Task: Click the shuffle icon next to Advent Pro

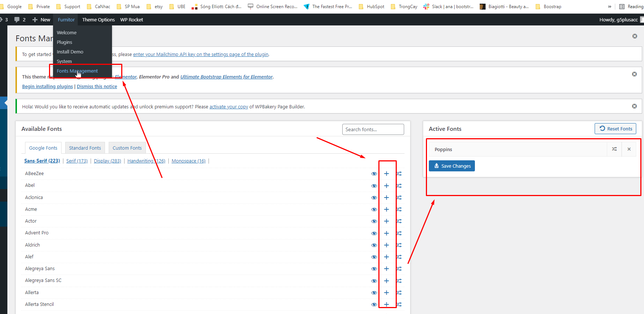Action: [399, 233]
